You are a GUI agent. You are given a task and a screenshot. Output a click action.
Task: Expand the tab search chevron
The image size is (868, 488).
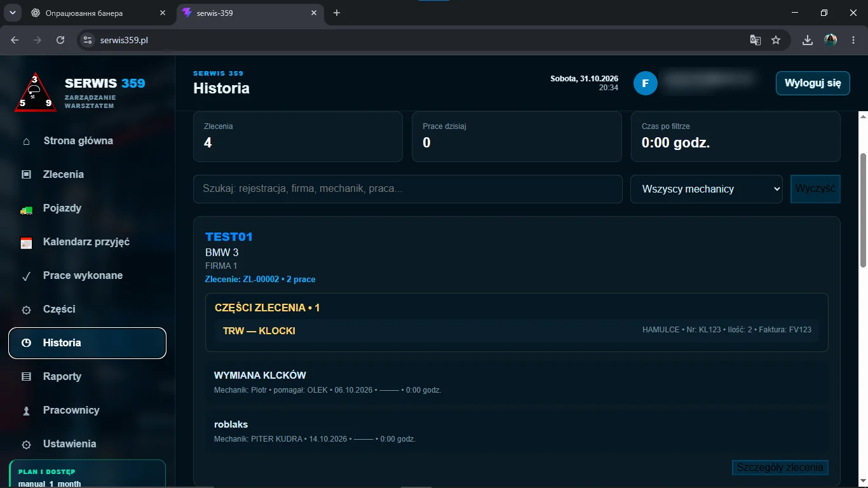click(x=11, y=13)
